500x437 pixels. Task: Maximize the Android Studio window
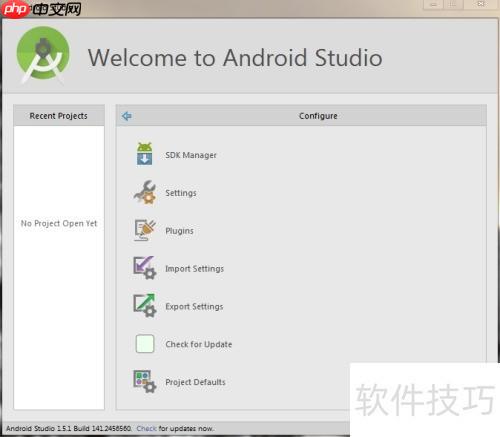[x=453, y=4]
